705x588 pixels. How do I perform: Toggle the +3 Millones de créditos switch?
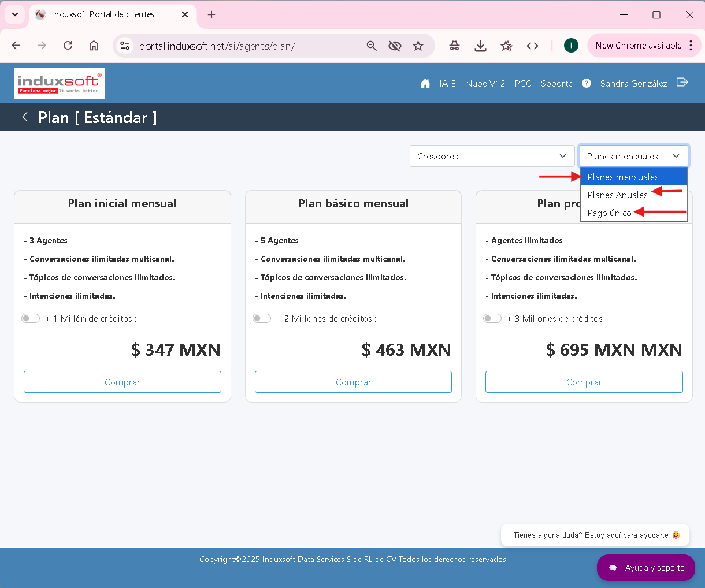click(x=492, y=318)
